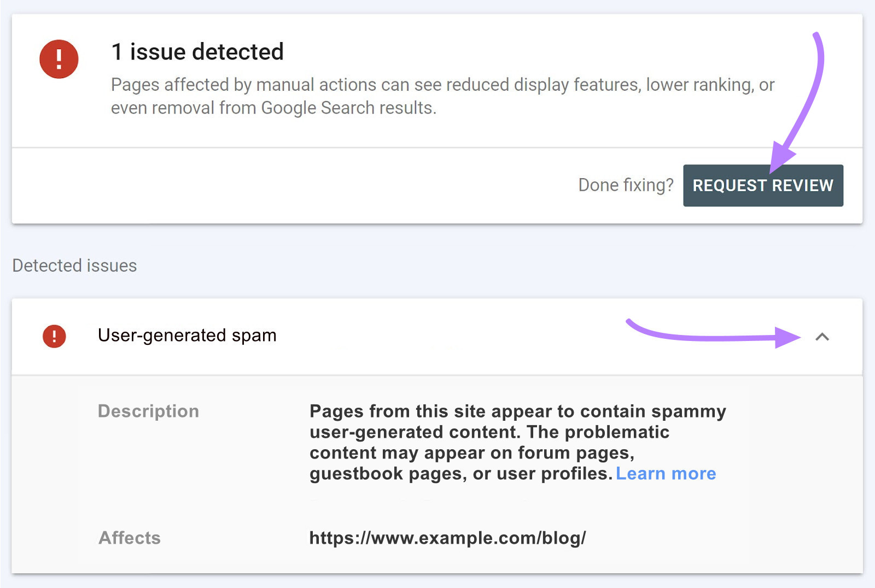Image resolution: width=875 pixels, height=588 pixels.
Task: Click the Affects row label
Action: (x=130, y=538)
